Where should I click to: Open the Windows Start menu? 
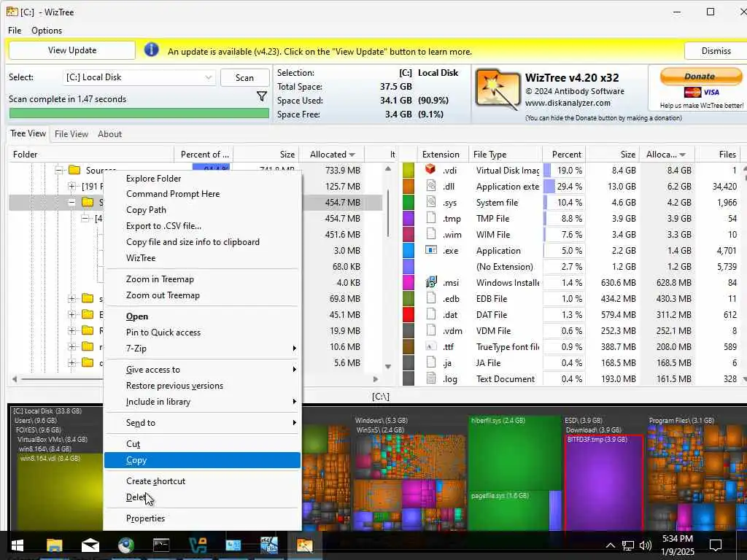(18, 545)
